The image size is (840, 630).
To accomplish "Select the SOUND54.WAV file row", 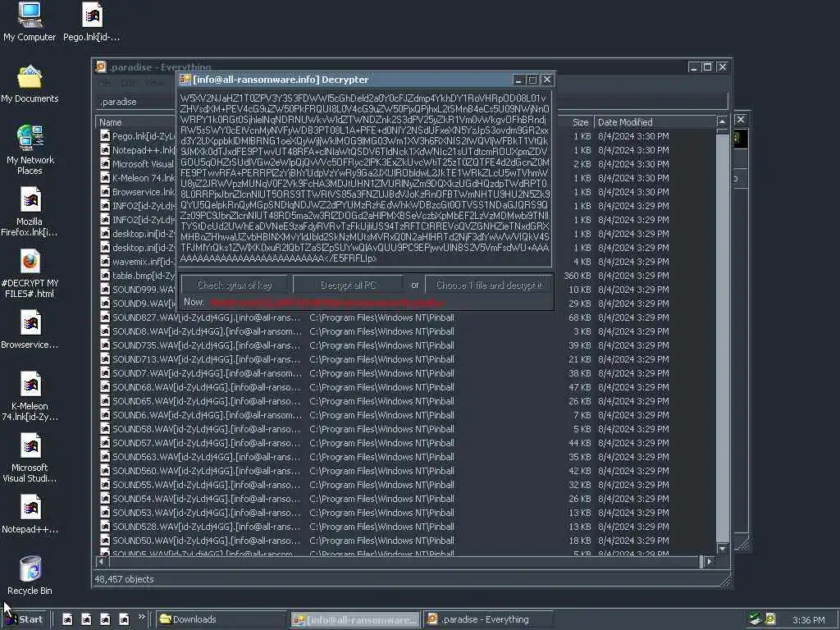I will 406,498.
